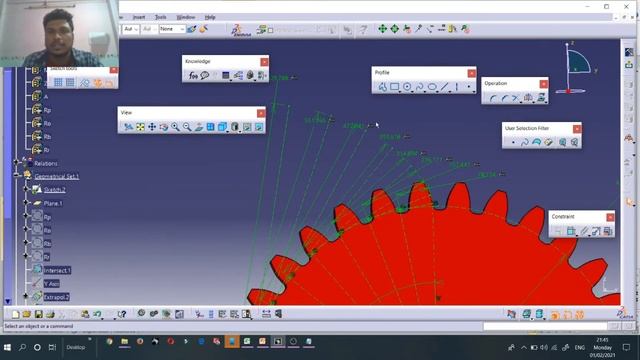
Task: Select the Spline tool in Profile toolbar
Action: (x=419, y=87)
